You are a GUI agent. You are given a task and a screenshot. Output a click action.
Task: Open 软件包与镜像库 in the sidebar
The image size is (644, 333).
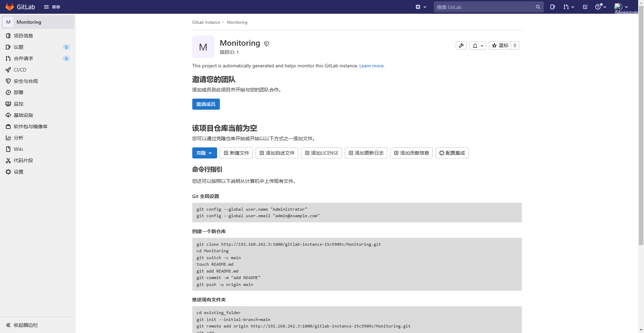coord(38,126)
